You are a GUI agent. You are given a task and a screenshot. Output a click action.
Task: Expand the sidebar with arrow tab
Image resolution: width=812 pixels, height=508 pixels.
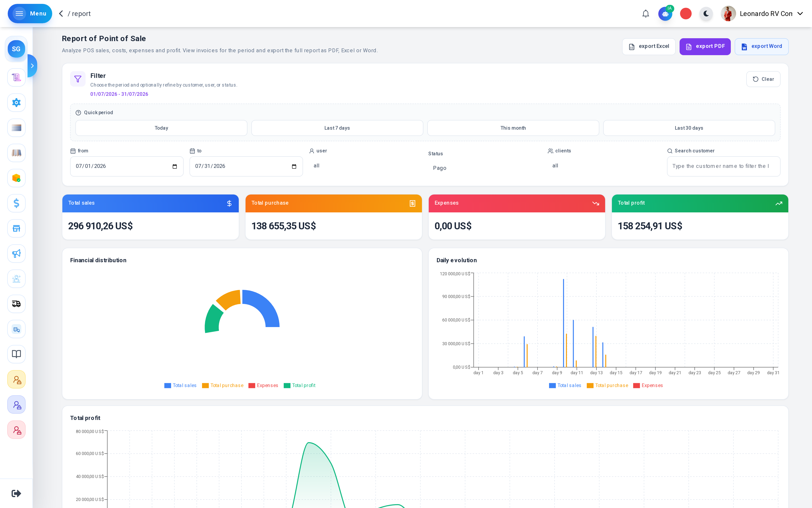coord(32,66)
